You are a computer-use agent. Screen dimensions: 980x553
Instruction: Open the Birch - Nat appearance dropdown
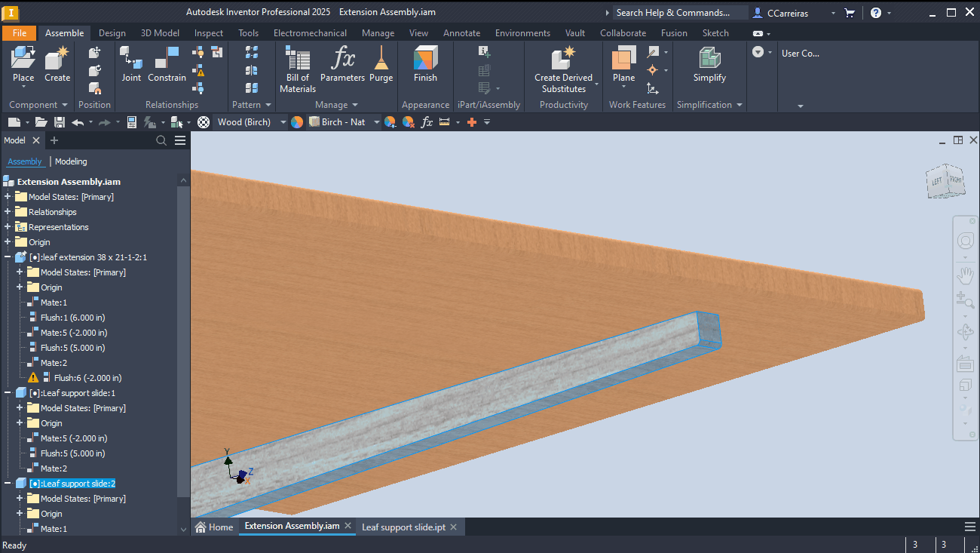pos(377,122)
